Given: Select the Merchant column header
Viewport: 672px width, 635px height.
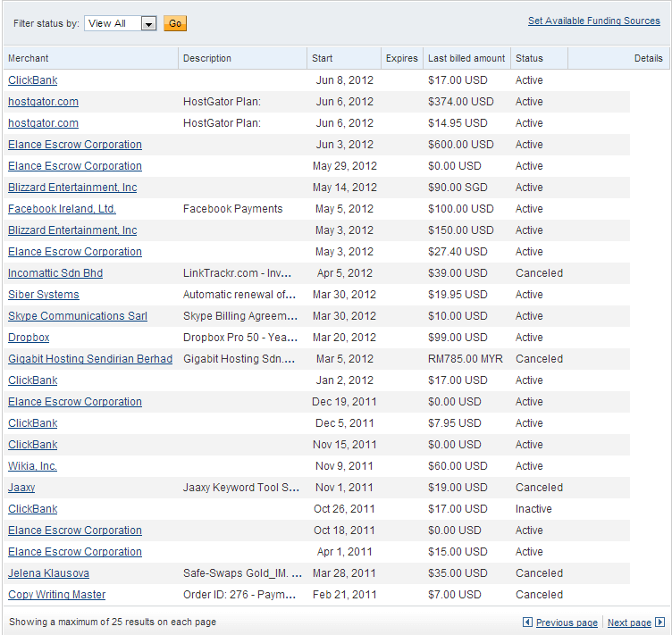Looking at the screenshot, I should (x=29, y=58).
